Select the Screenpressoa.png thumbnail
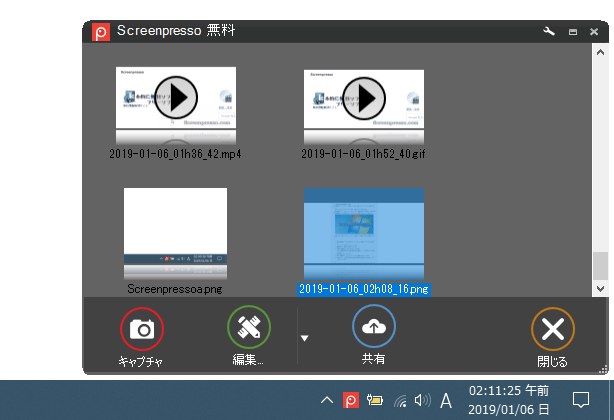The image size is (614, 420). point(175,233)
